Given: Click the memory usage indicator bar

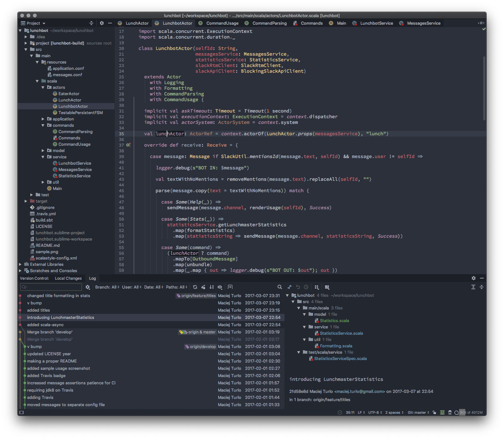Looking at the screenshot, I should [x=471, y=412].
